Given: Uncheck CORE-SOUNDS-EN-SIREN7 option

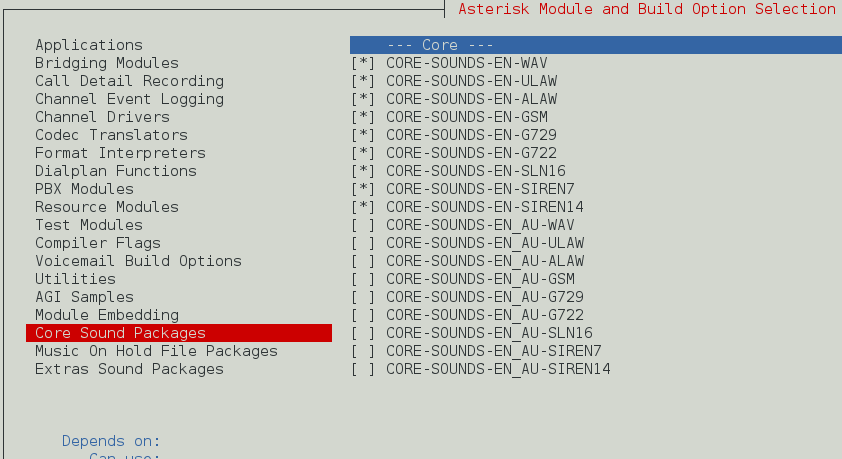Looking at the screenshot, I should coord(363,189).
